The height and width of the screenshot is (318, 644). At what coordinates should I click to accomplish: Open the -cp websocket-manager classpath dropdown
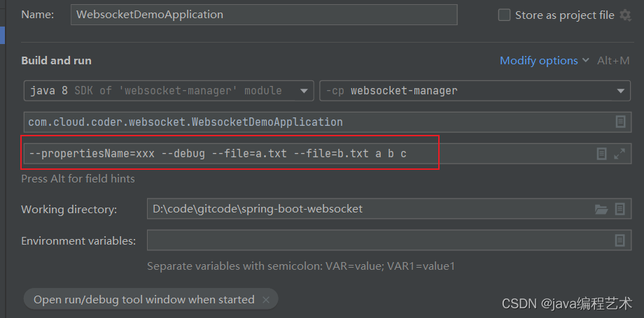[475, 91]
